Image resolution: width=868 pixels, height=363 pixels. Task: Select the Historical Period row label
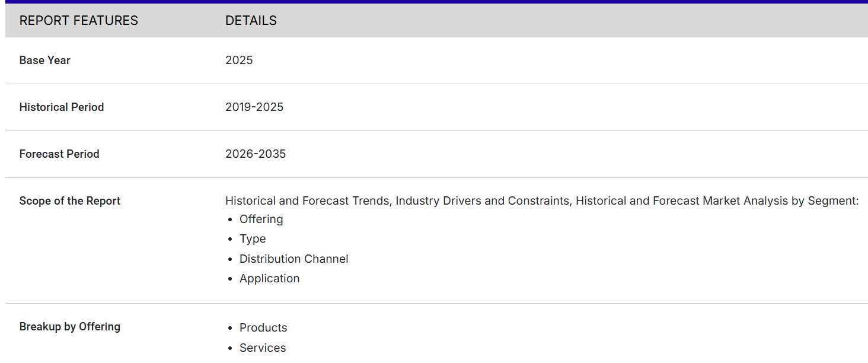[61, 107]
